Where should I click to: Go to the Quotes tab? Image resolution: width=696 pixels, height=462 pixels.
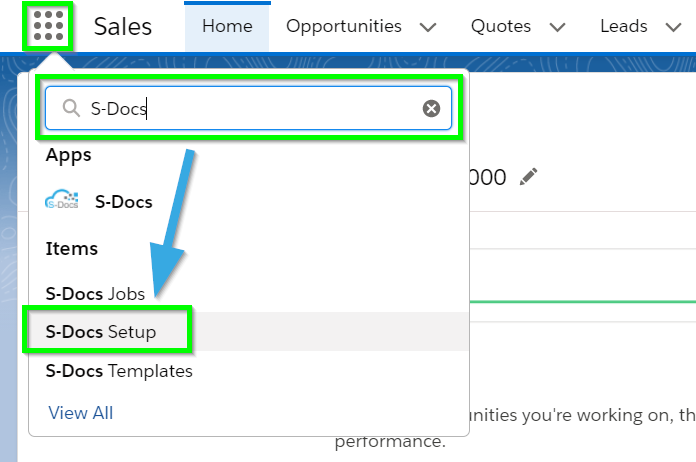[501, 26]
